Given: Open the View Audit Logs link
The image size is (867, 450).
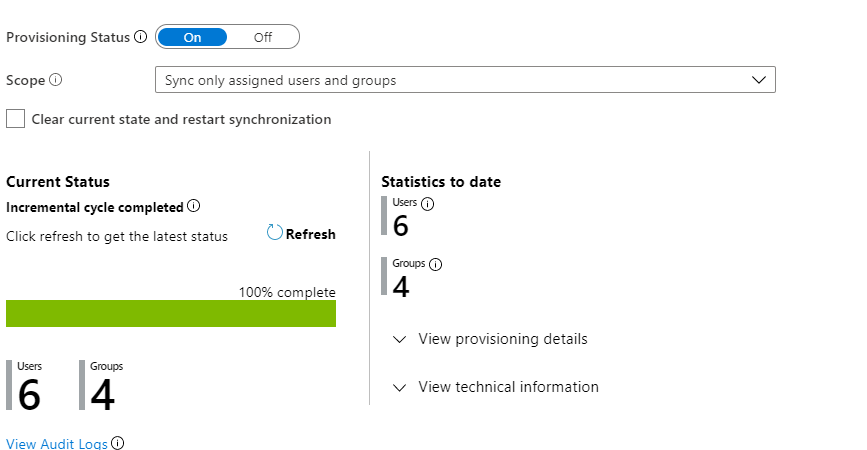Looking at the screenshot, I should coord(56,443).
